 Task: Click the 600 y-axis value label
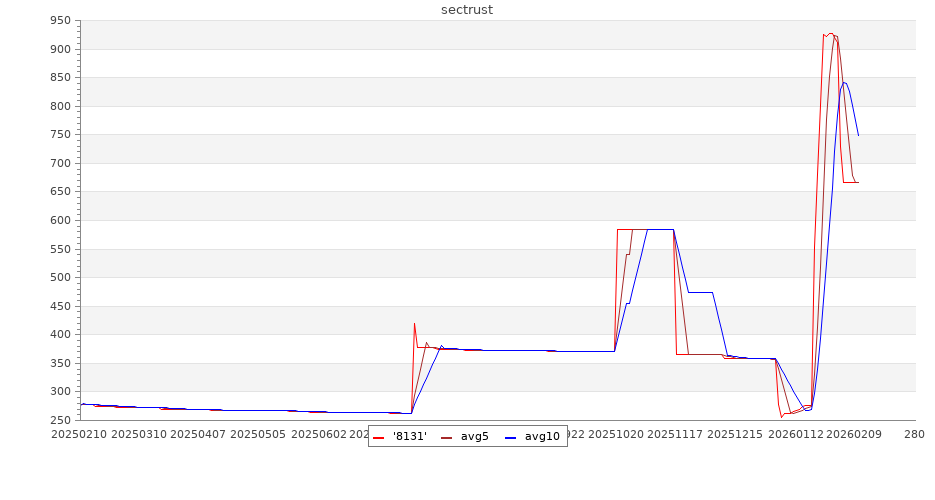pos(60,220)
